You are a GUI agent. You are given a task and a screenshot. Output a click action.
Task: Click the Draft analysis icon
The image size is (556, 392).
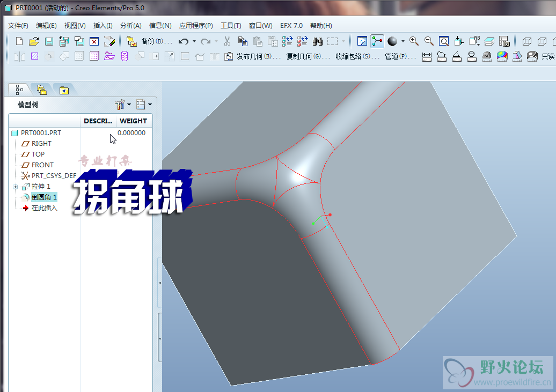point(517,56)
